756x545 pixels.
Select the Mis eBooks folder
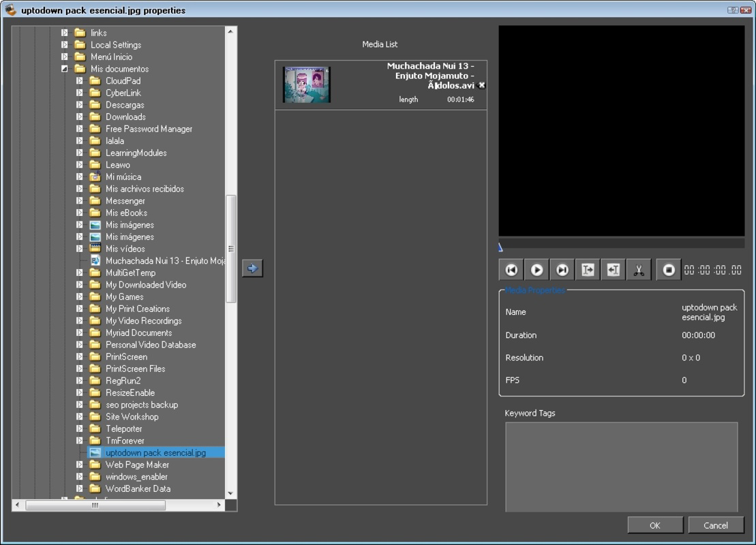[x=126, y=213]
